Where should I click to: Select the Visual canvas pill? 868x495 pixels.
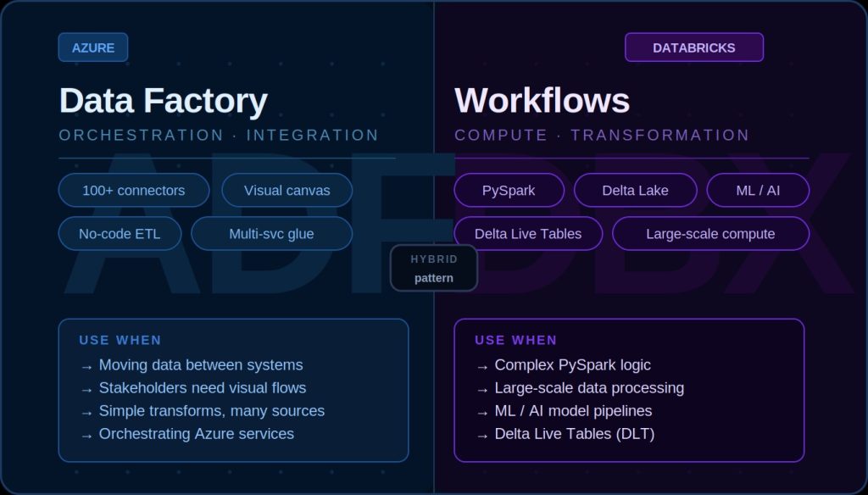pos(287,191)
